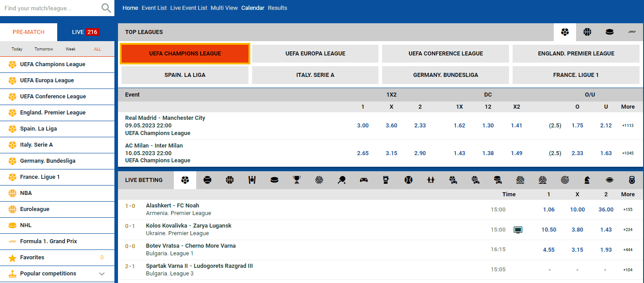The height and width of the screenshot is (283, 644).
Task: Open Botev Vratsa - Cherno More Varna live match
Action: click(191, 246)
